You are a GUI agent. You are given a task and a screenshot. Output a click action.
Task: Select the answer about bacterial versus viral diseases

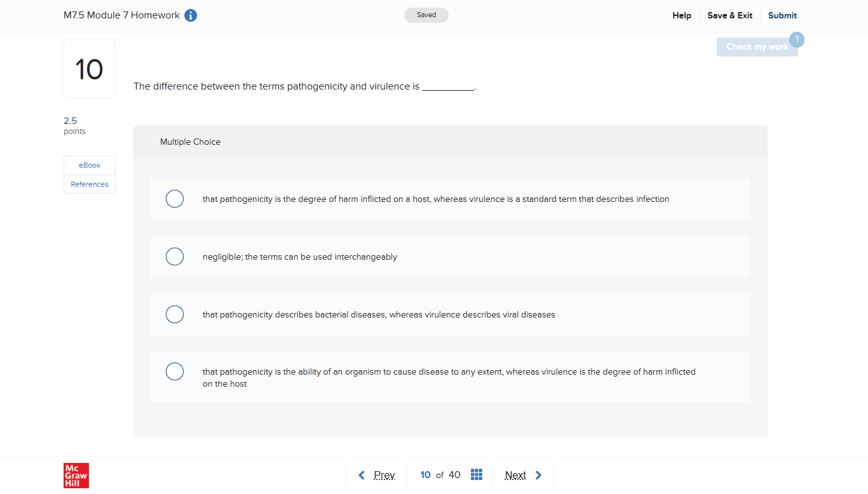coord(175,314)
